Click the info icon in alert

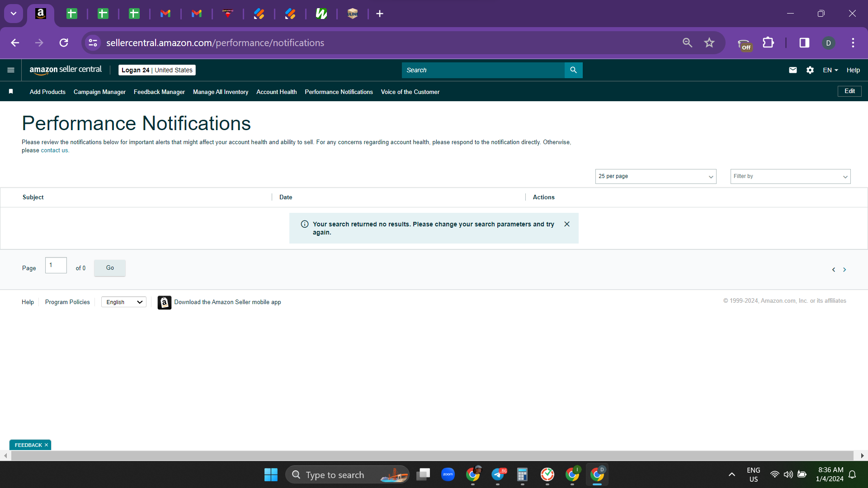tap(305, 224)
